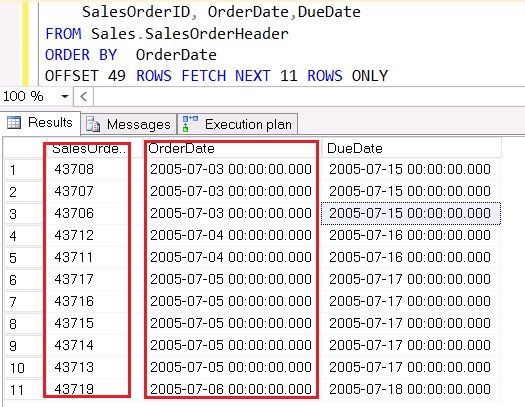Click the Results grid icon

[x=14, y=123]
